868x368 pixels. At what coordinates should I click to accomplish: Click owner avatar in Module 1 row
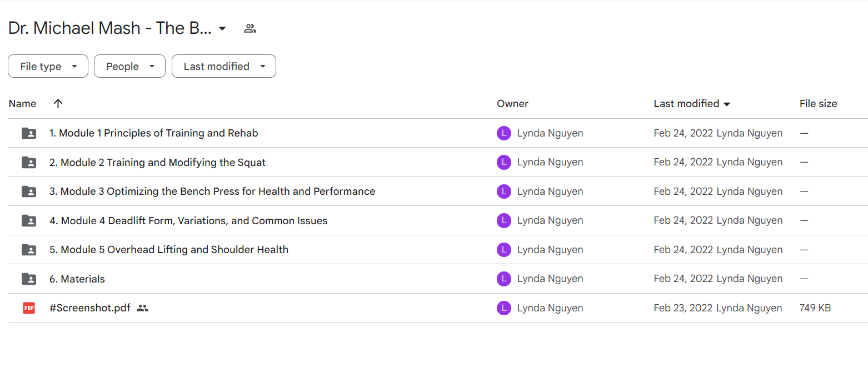click(x=504, y=133)
